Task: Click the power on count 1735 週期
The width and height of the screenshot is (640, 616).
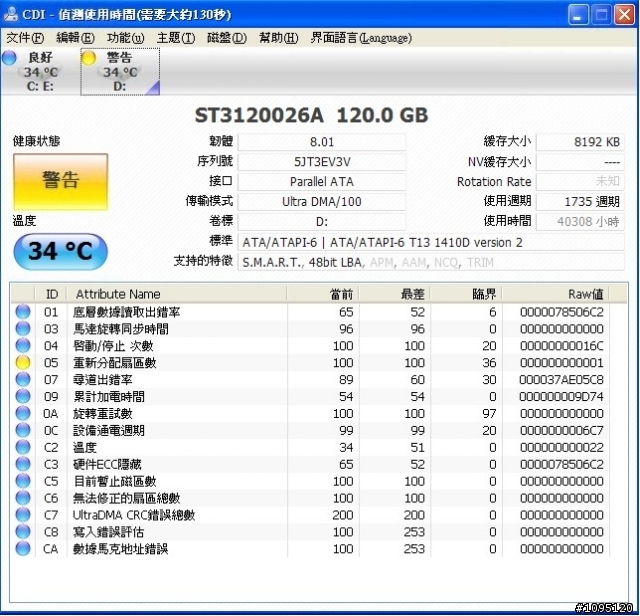Action: pyautogui.click(x=580, y=202)
